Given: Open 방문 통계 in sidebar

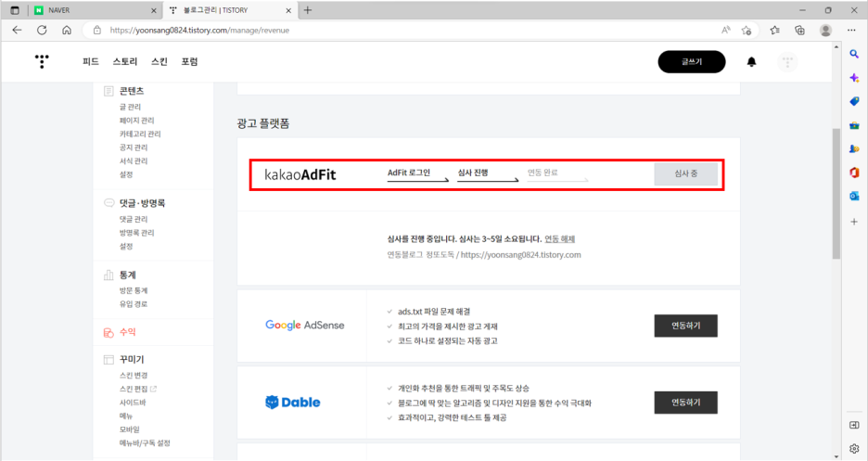Looking at the screenshot, I should tap(134, 290).
